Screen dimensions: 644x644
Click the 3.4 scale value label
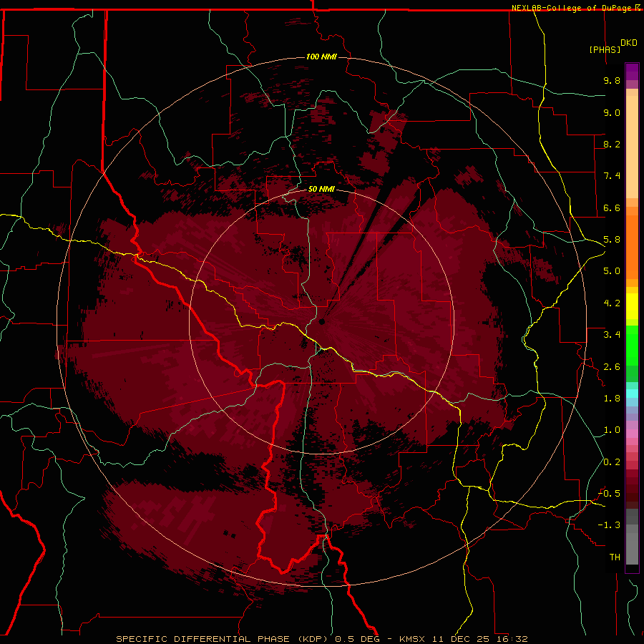point(612,335)
